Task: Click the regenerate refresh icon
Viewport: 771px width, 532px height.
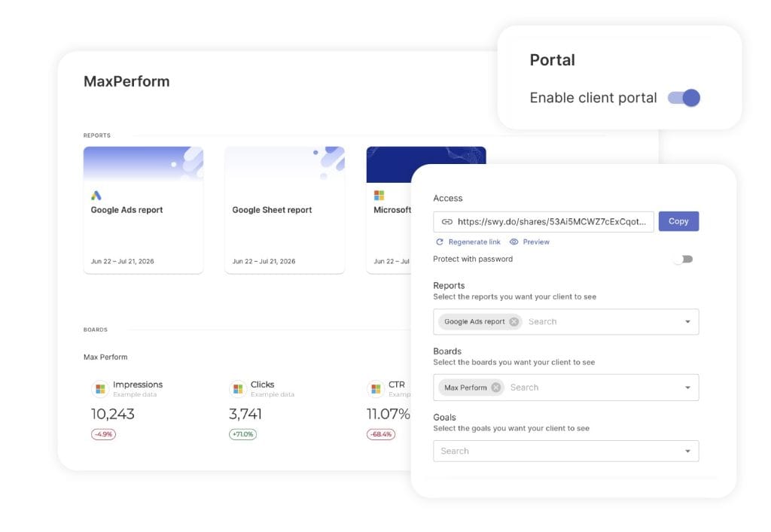Action: 440,242
